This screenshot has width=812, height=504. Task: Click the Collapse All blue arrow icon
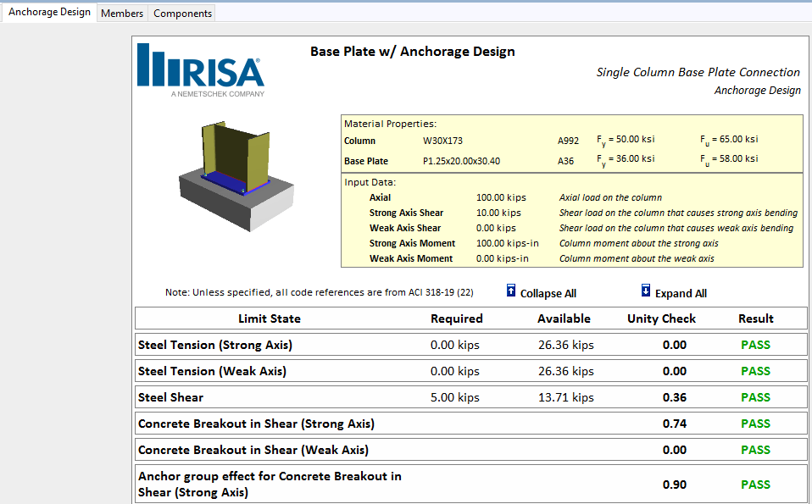pos(510,291)
